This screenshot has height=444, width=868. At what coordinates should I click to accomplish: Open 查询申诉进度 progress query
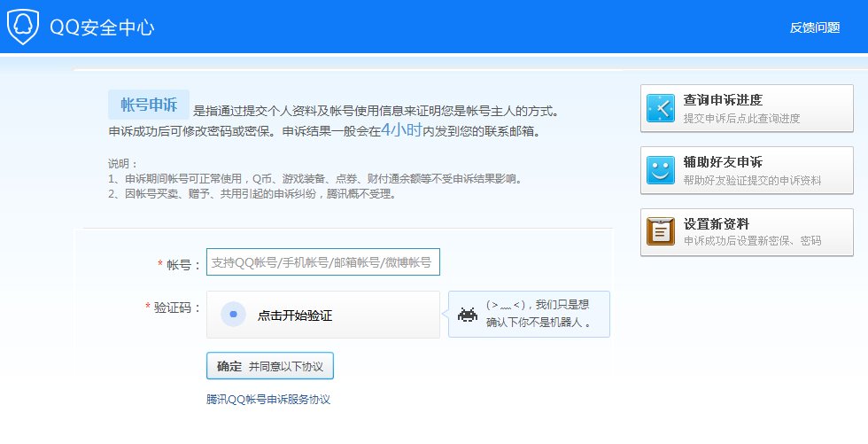747,108
